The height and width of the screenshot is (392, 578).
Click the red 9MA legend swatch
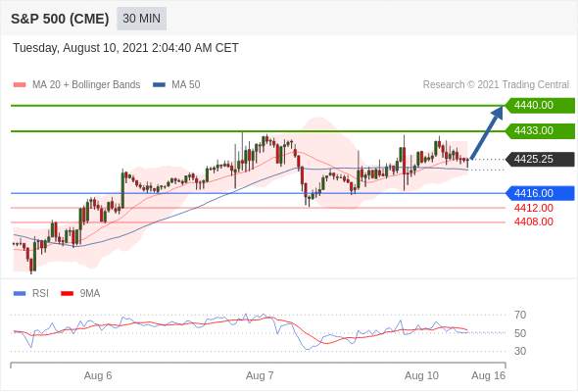pyautogui.click(x=67, y=294)
